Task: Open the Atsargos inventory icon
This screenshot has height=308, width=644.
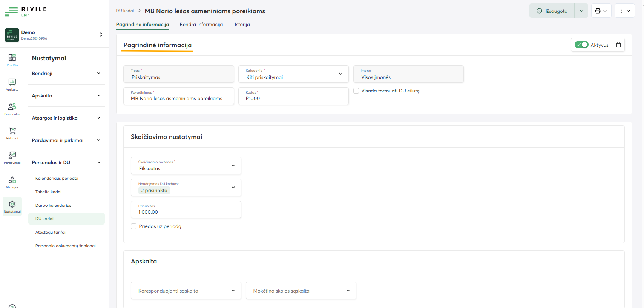Action: coord(12,182)
